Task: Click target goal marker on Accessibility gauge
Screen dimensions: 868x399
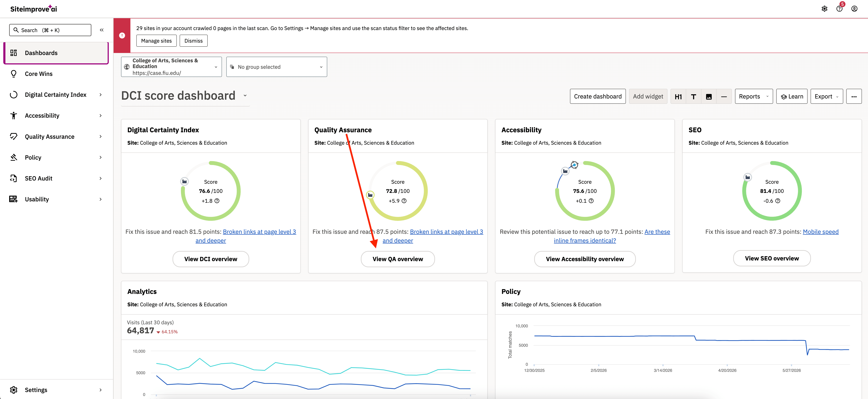Action: click(x=575, y=165)
